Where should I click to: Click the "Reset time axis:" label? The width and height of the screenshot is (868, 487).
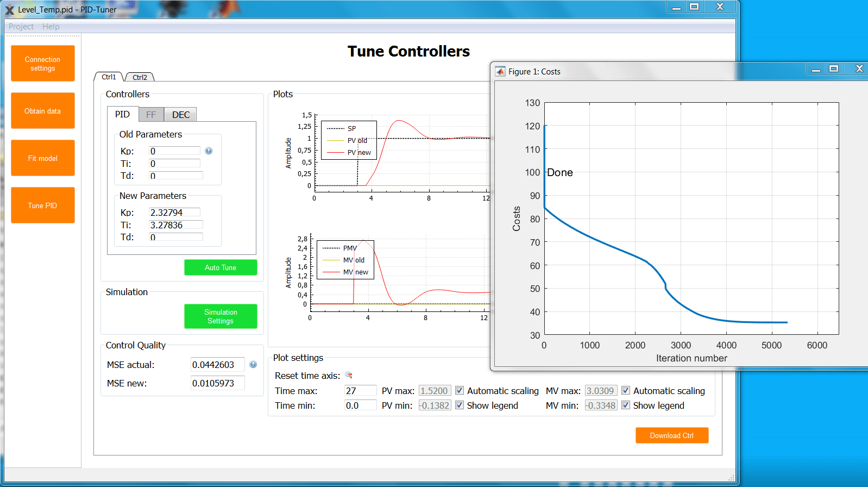[307, 376]
